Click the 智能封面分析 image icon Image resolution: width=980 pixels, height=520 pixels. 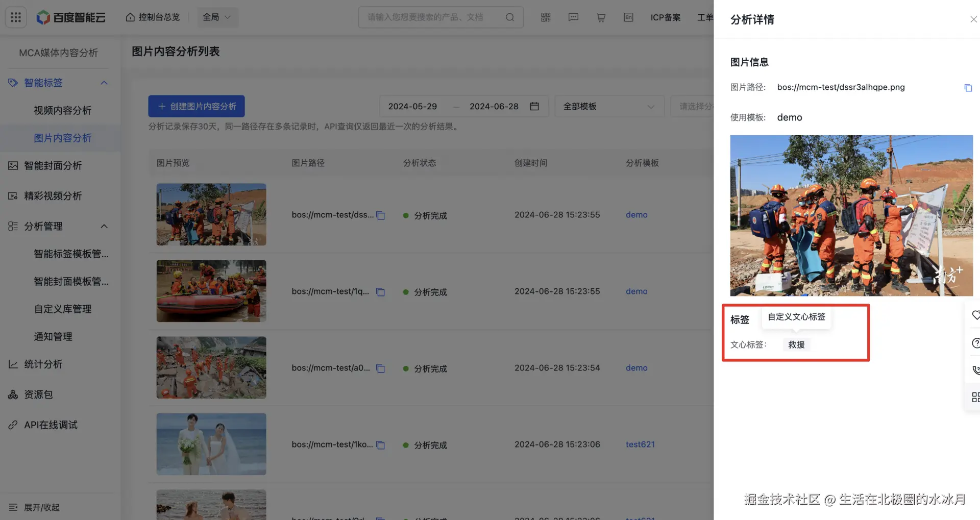[13, 165]
